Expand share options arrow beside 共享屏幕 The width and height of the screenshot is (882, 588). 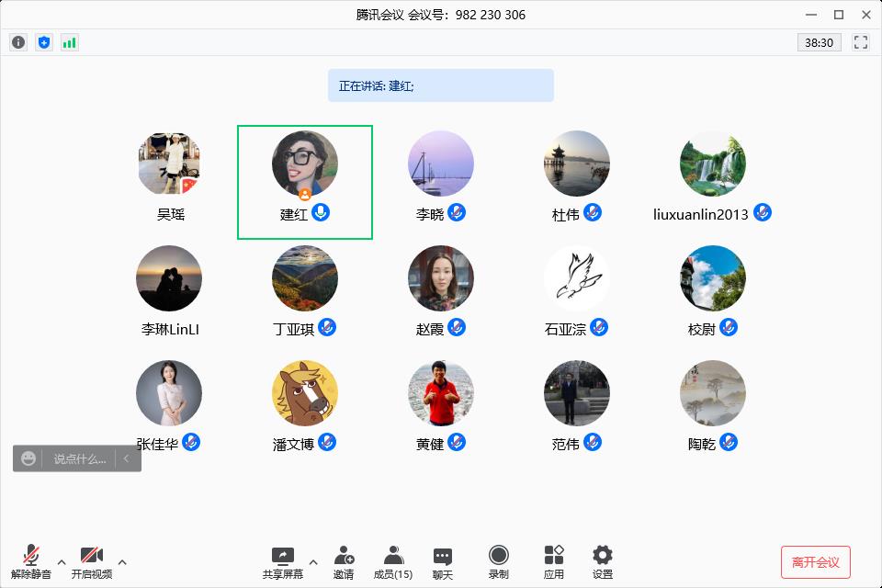pyautogui.click(x=313, y=561)
